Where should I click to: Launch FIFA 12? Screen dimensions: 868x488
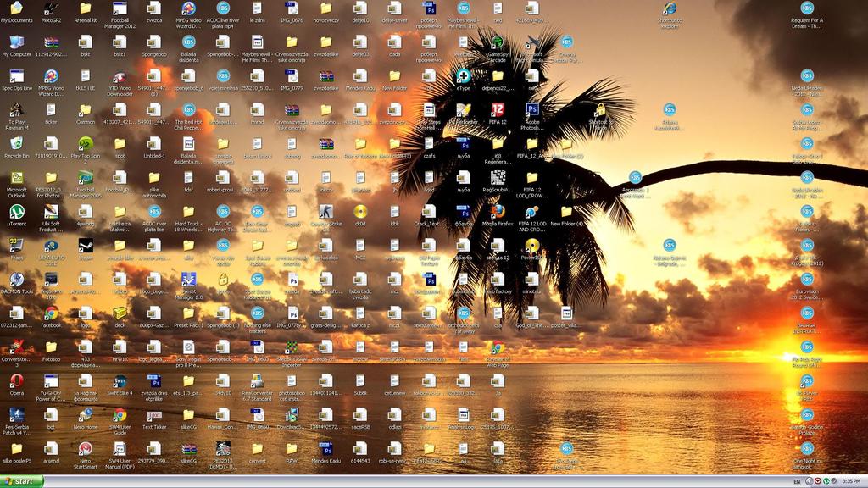coord(496,108)
